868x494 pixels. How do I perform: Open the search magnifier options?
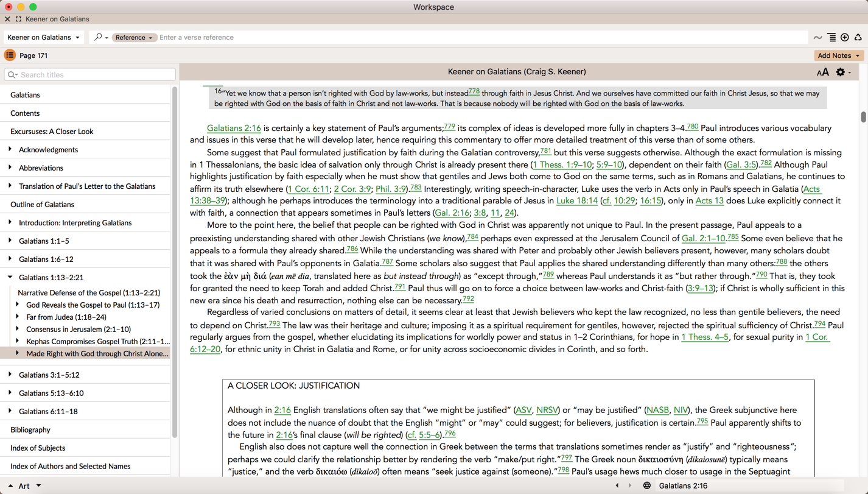(100, 37)
